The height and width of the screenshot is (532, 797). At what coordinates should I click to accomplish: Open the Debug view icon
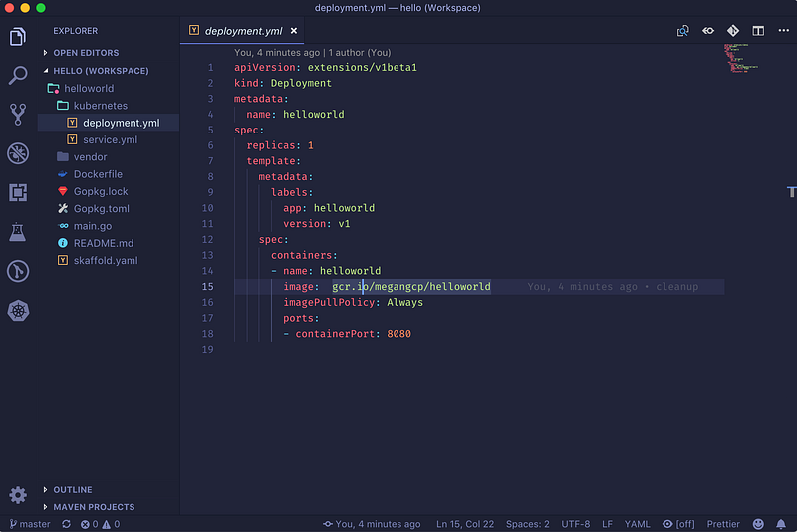[x=18, y=153]
